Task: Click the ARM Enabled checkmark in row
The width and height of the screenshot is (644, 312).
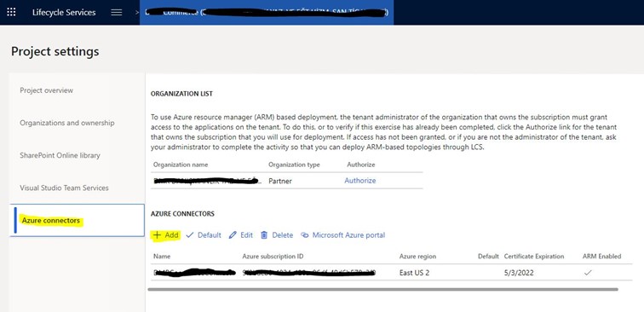Action: pos(588,273)
